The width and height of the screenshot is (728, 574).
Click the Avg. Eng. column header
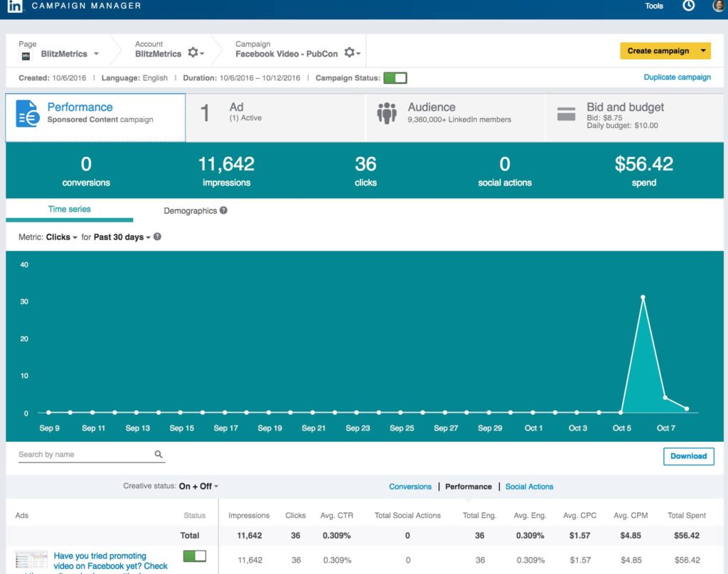pos(530,515)
